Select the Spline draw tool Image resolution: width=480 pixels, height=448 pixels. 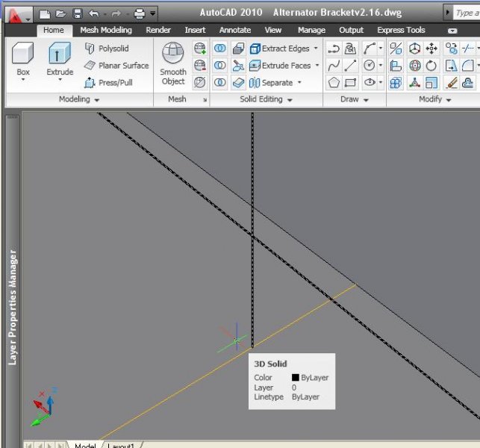[334, 66]
